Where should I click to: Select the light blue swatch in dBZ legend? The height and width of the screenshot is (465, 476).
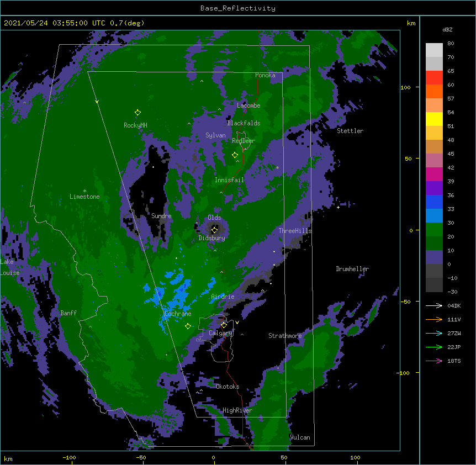(x=434, y=215)
